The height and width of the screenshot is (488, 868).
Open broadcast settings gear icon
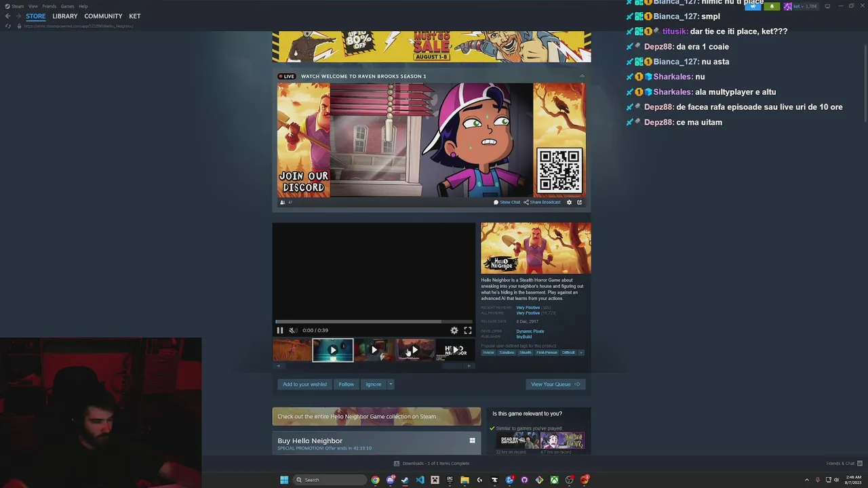[569, 202]
